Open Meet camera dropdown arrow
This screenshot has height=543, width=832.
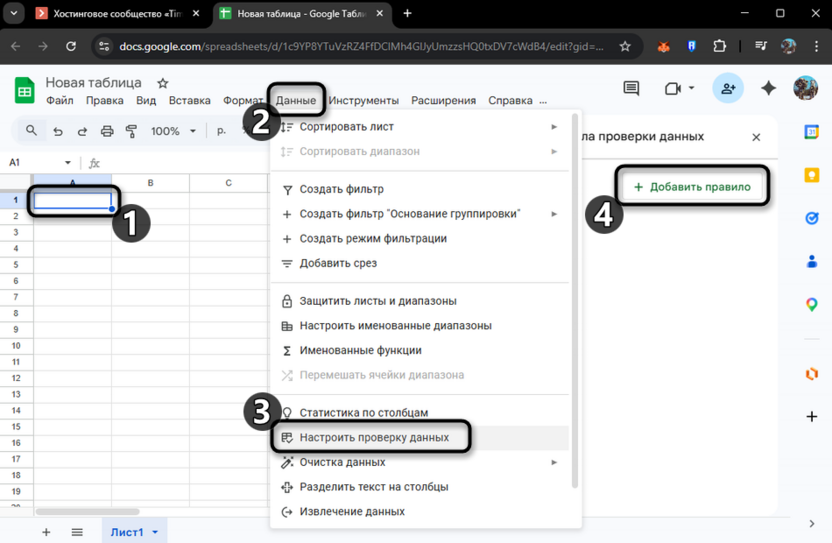(x=691, y=88)
